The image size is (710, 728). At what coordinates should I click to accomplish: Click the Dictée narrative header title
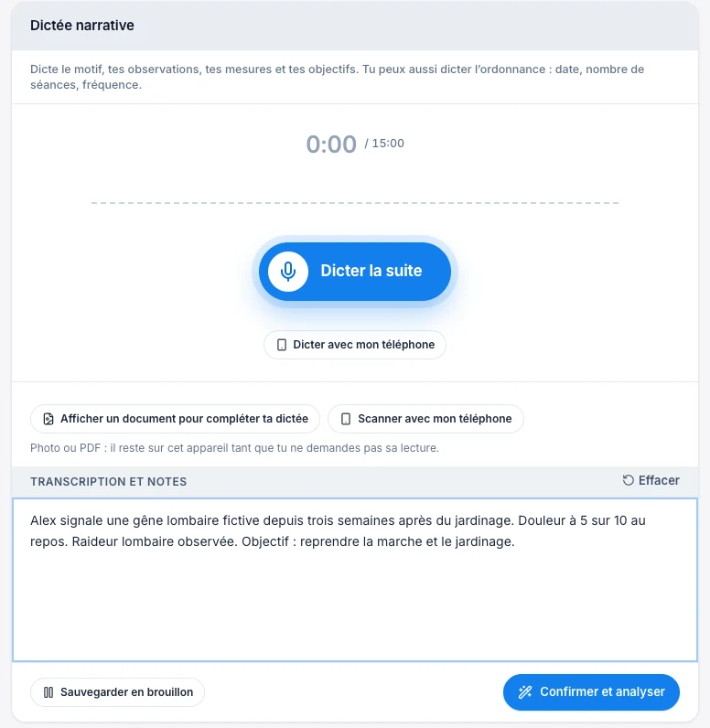[x=82, y=25]
